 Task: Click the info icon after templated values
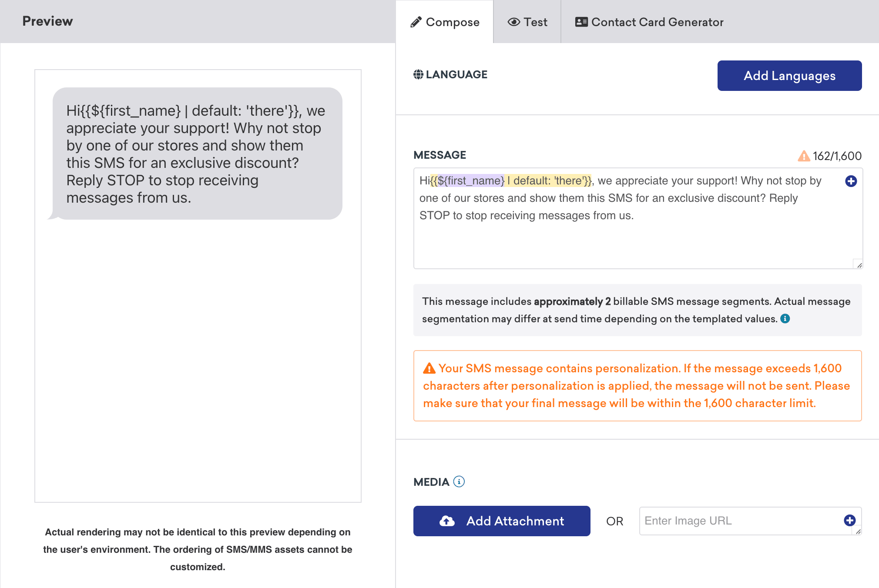pos(785,319)
